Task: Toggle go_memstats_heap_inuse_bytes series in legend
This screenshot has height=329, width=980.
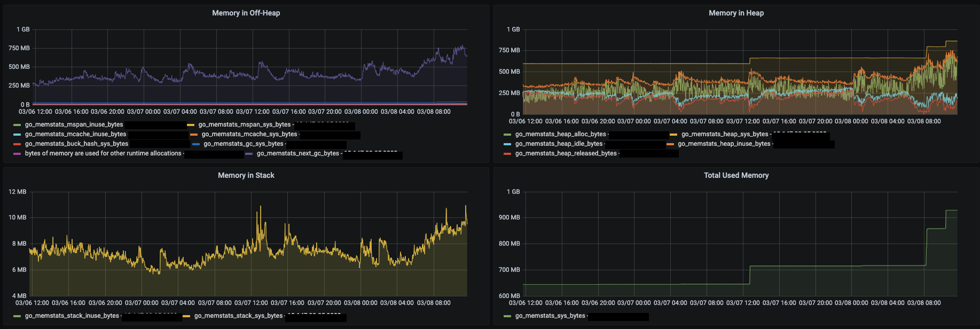Action: [724, 144]
